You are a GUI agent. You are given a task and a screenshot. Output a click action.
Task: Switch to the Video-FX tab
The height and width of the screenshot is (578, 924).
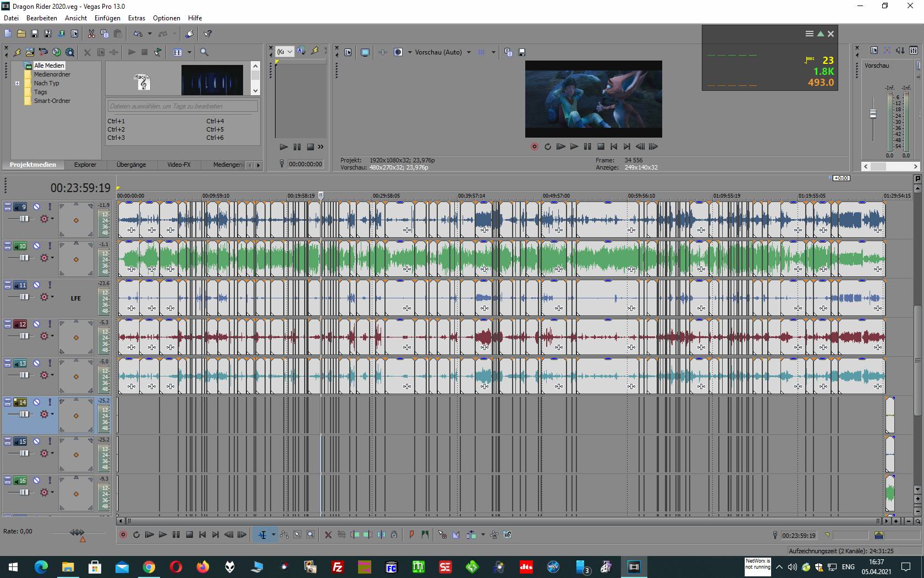(179, 165)
